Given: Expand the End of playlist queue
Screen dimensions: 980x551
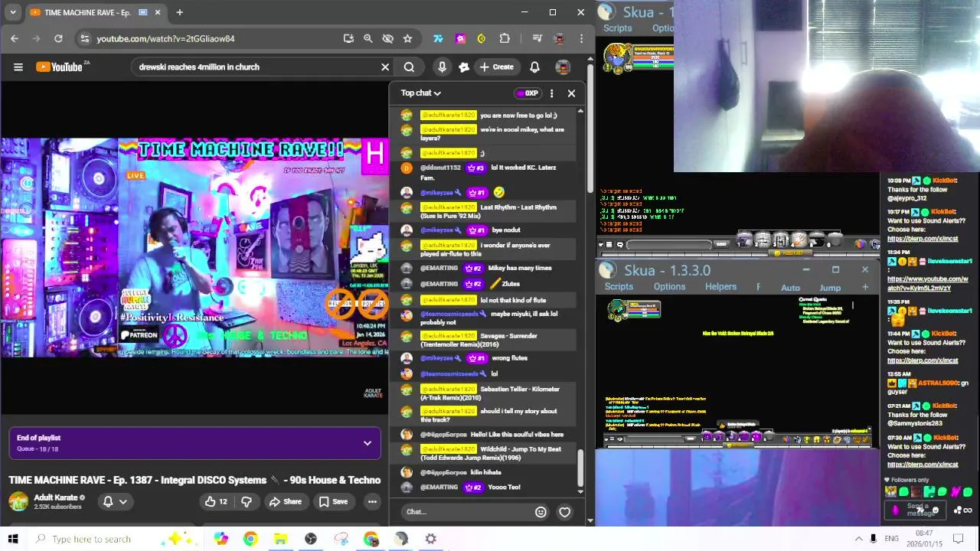Looking at the screenshot, I should [367, 443].
